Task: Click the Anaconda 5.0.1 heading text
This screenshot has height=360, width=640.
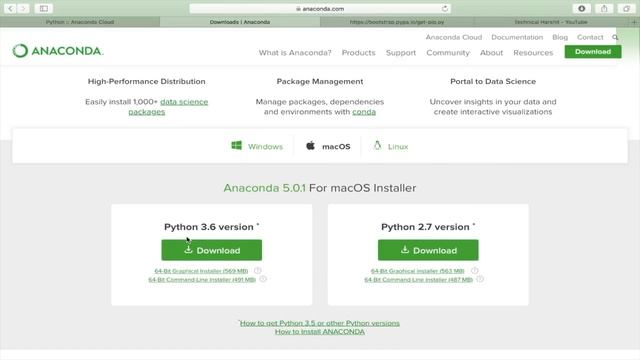Action: point(264,188)
